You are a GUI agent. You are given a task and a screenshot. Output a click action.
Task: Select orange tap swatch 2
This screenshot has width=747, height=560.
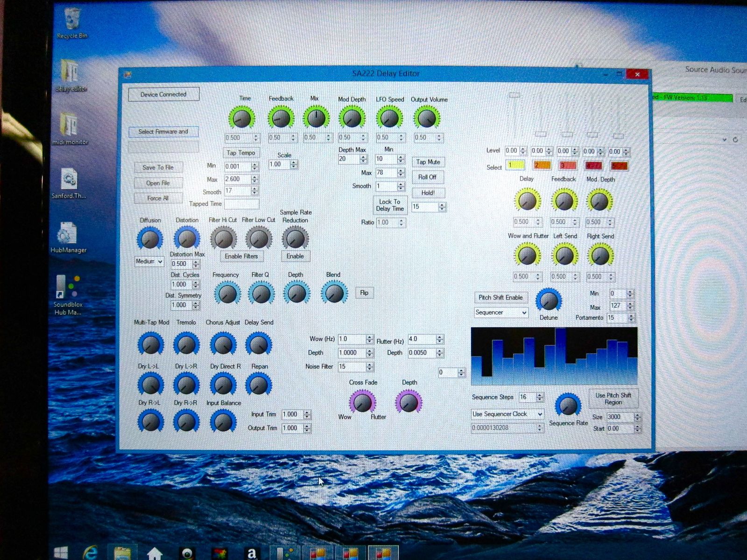pyautogui.click(x=542, y=165)
